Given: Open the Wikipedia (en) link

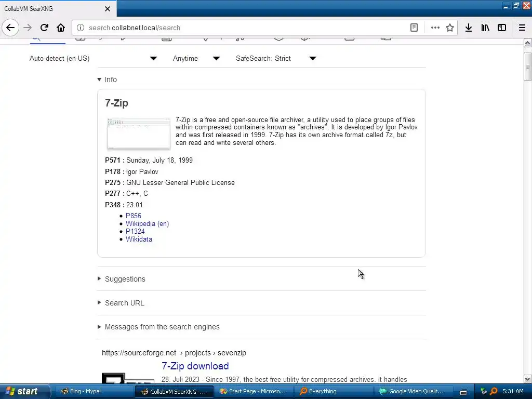Looking at the screenshot, I should tap(147, 223).
